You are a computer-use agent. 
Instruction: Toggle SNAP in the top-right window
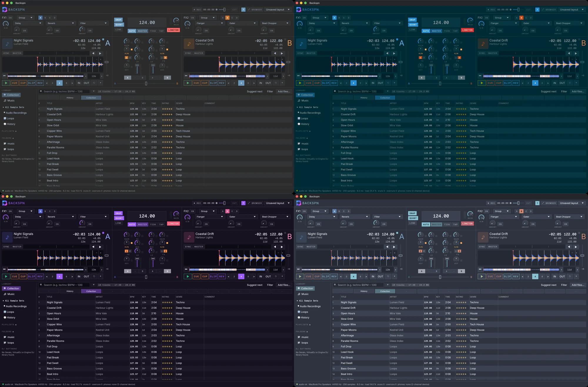pos(412,20)
